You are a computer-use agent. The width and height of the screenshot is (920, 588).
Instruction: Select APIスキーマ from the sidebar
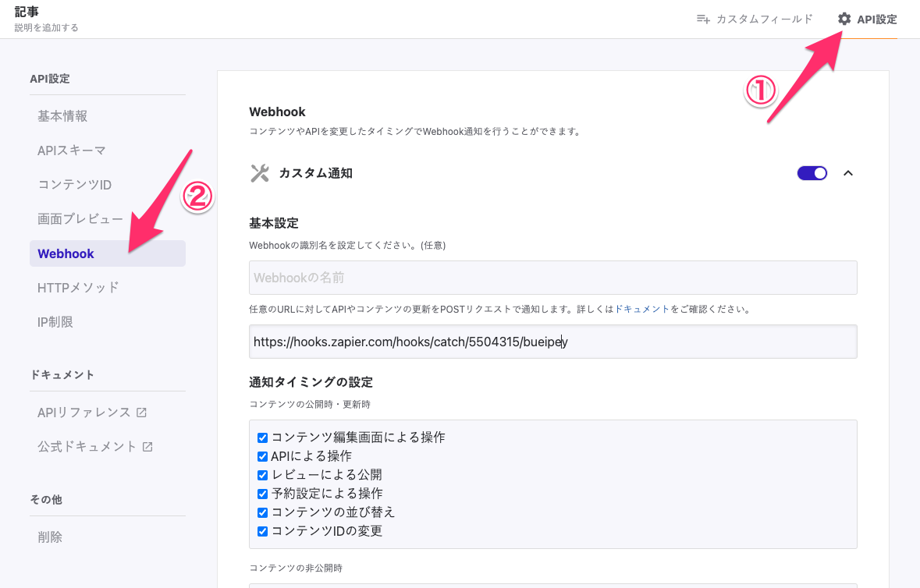(x=72, y=151)
